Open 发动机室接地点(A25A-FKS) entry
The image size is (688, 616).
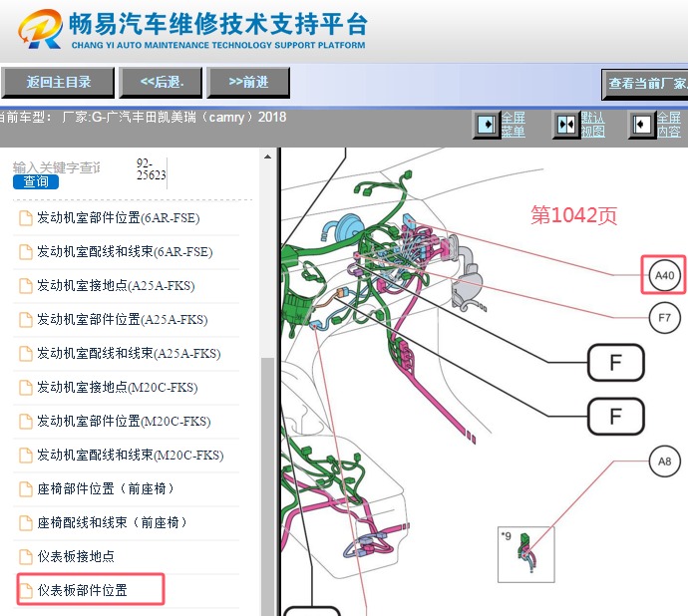point(116,285)
